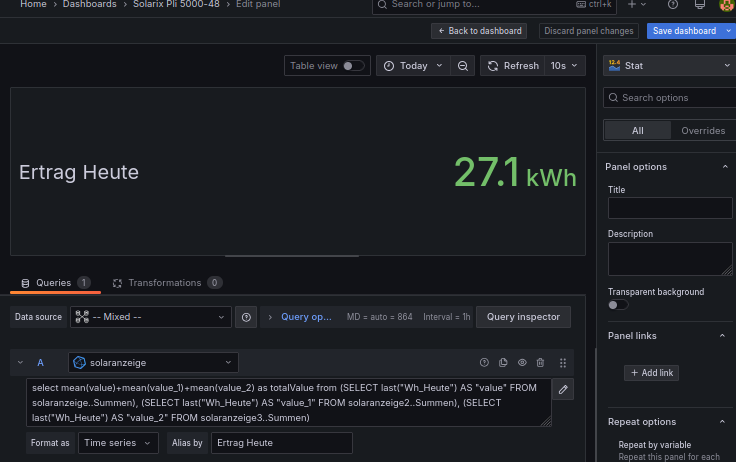This screenshot has width=736, height=462.
Task: Zoom out the time range
Action: (x=463, y=66)
